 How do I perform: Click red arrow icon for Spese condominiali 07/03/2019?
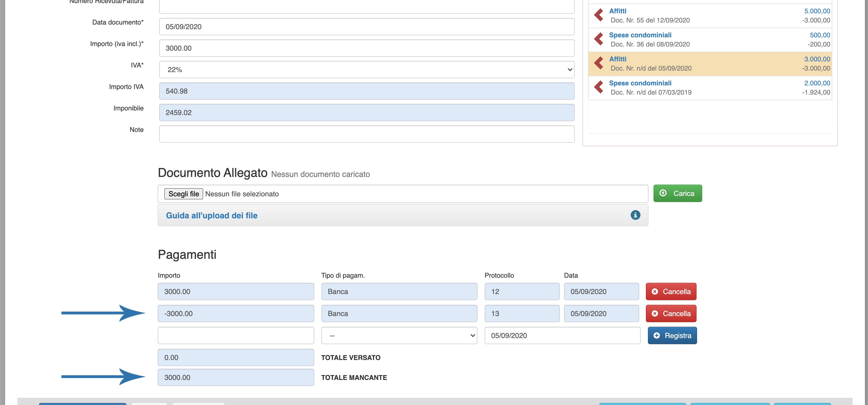point(599,87)
